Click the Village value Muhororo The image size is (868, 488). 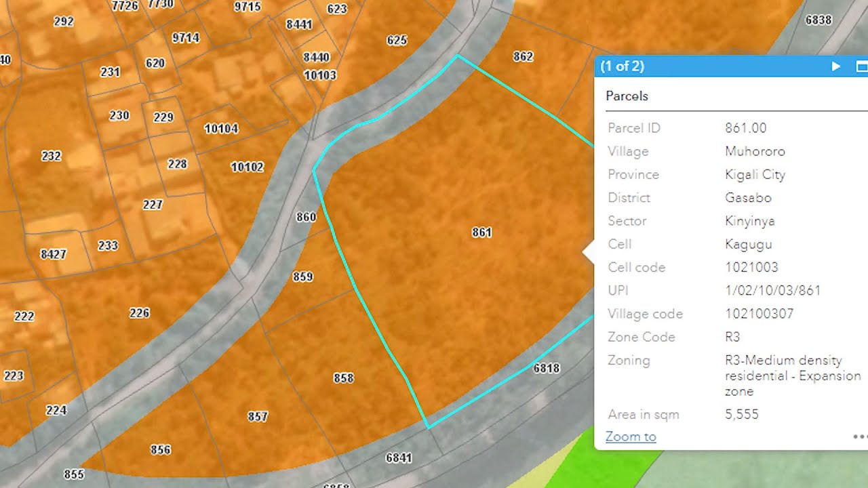pyautogui.click(x=755, y=151)
